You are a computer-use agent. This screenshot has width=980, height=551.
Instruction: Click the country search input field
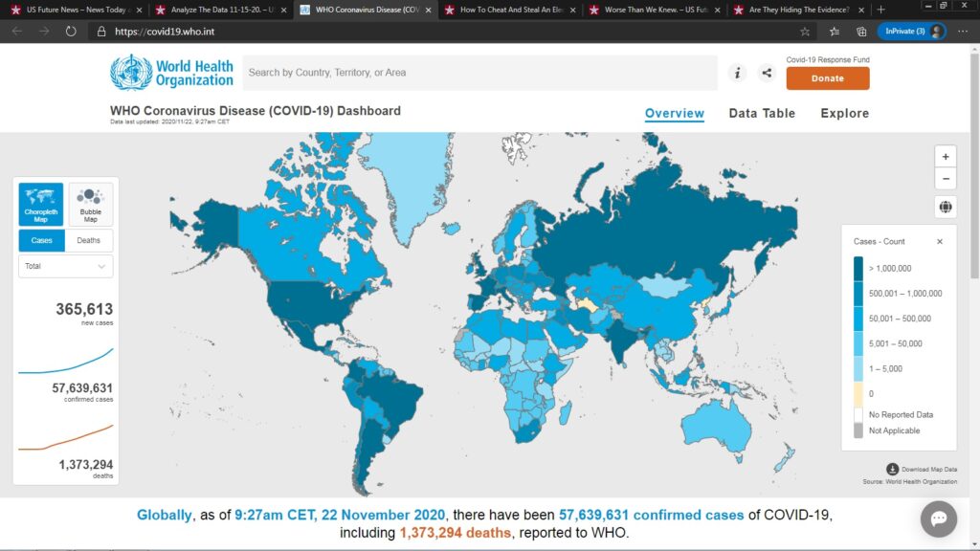[479, 73]
